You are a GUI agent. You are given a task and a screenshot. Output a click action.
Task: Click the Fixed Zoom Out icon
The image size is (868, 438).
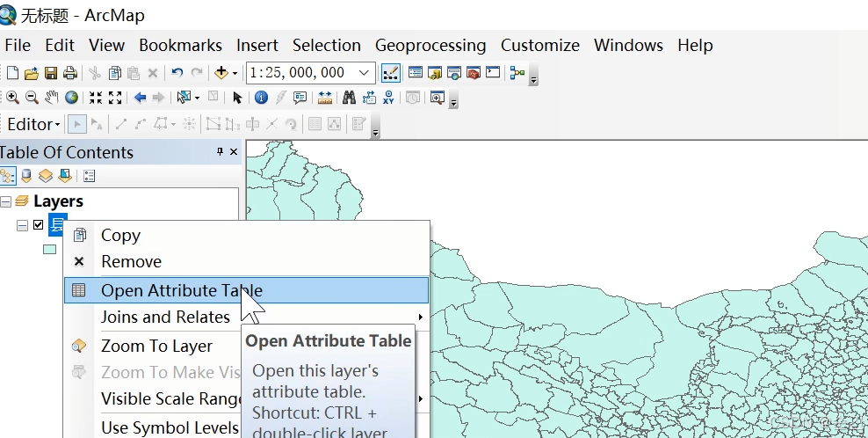115,98
